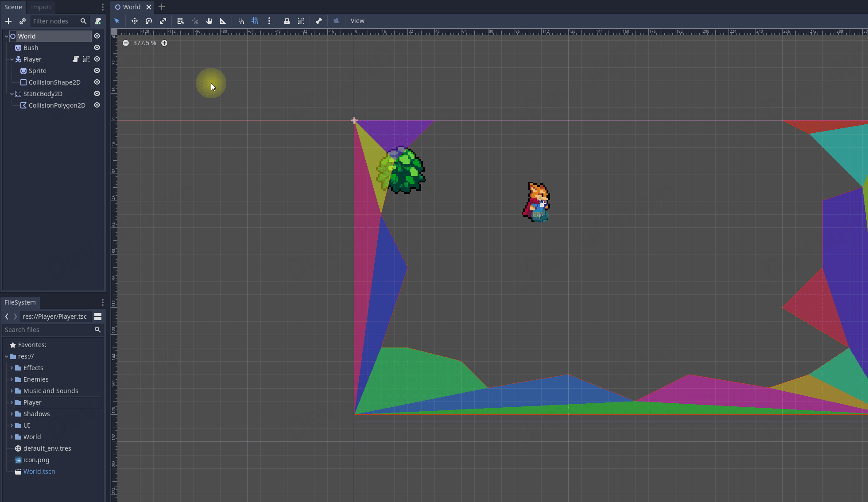
Task: Open the View menu
Action: 357,21
